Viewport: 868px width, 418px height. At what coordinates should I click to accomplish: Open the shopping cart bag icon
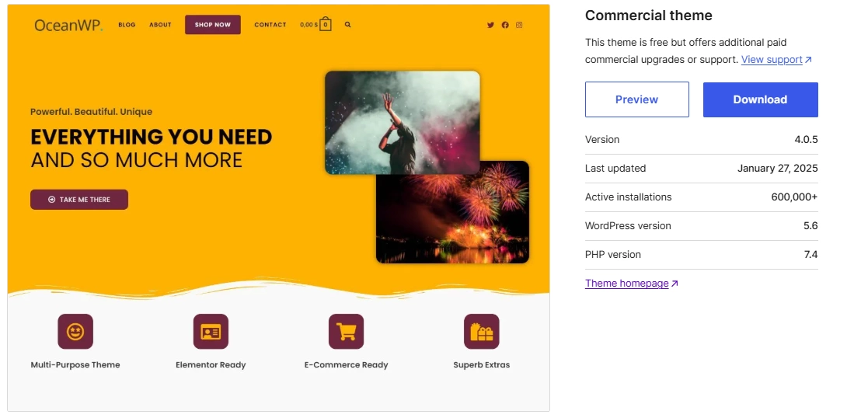pyautogui.click(x=326, y=24)
